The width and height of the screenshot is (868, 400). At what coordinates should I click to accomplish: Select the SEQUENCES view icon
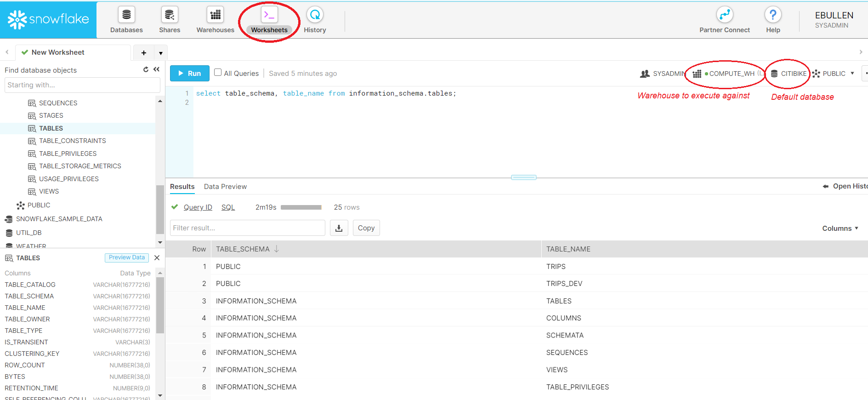pos(32,103)
